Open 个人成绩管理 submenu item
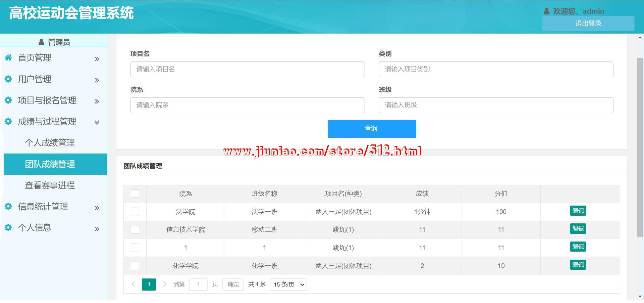 [x=50, y=143]
